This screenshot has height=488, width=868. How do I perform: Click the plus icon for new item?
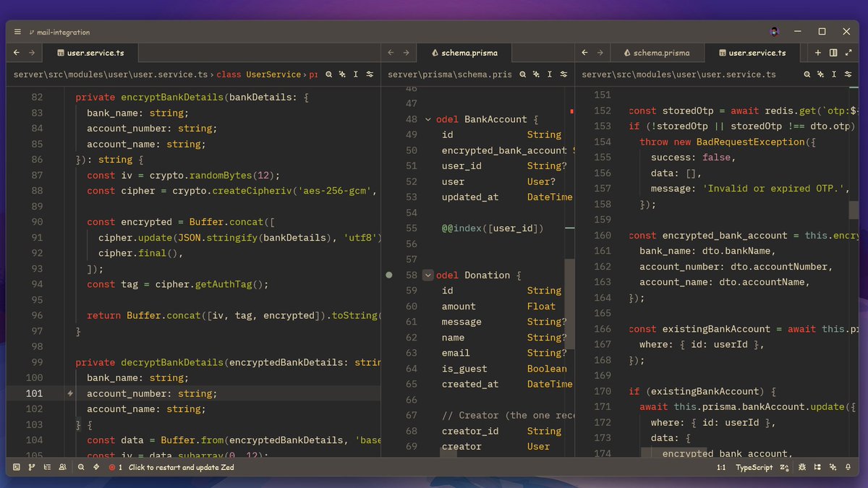tap(818, 53)
